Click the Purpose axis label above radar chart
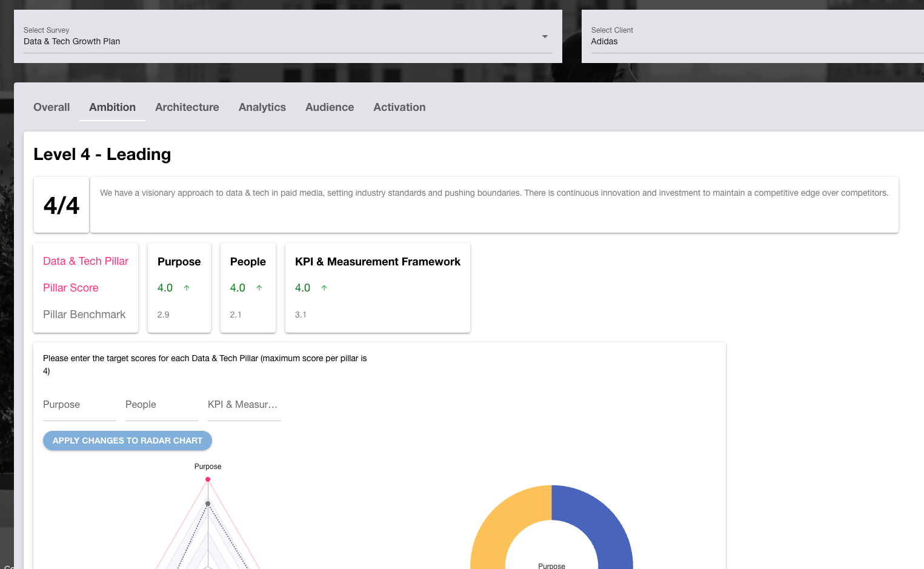 208,467
